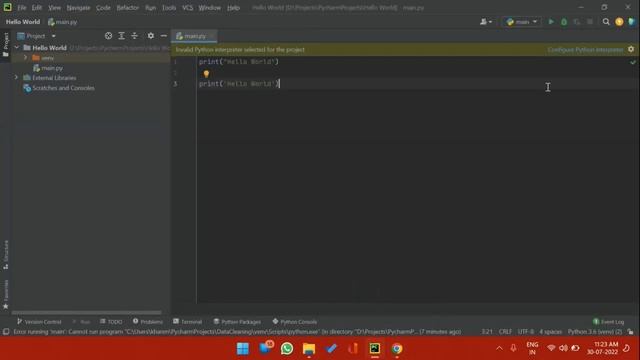Click Collapse All icon in Project panel
This screenshot has height=360, width=640.
134,36
